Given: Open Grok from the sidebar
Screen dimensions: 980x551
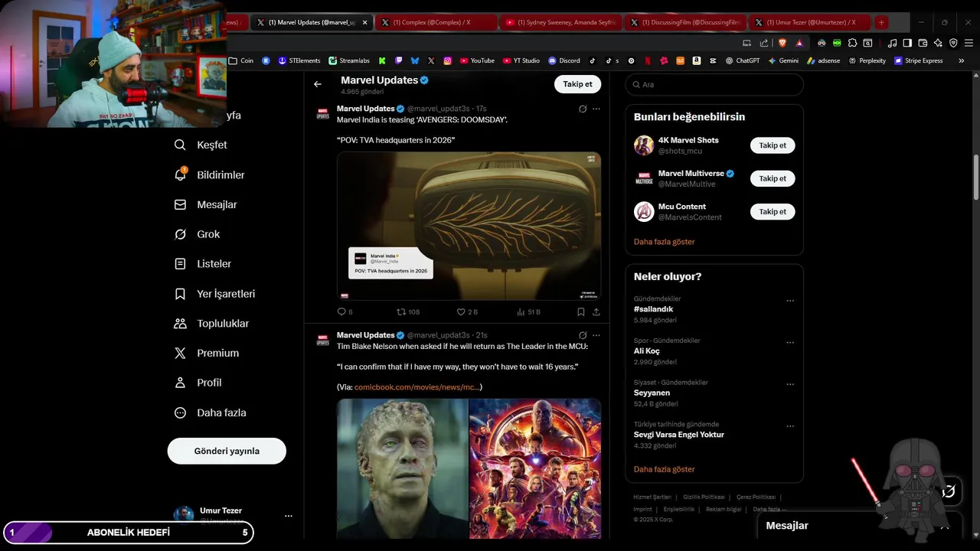Looking at the screenshot, I should pos(198,234).
